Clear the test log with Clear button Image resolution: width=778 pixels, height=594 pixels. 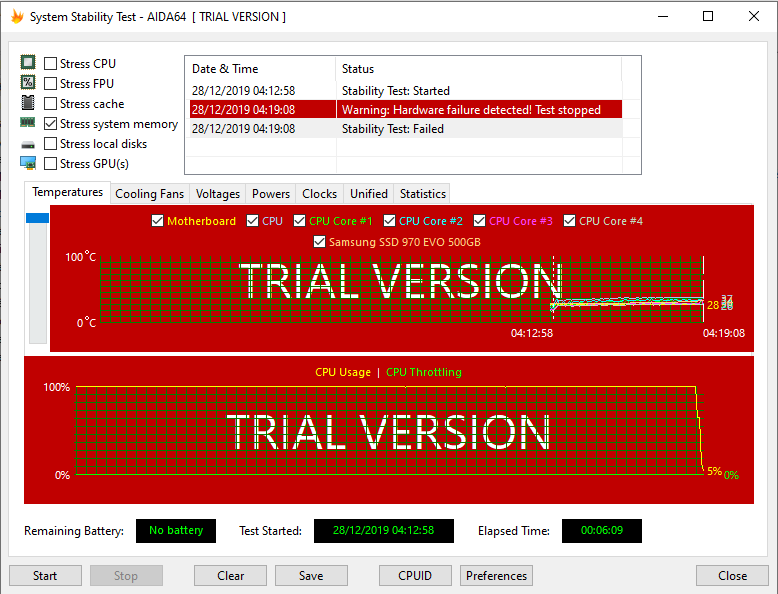[x=230, y=576]
